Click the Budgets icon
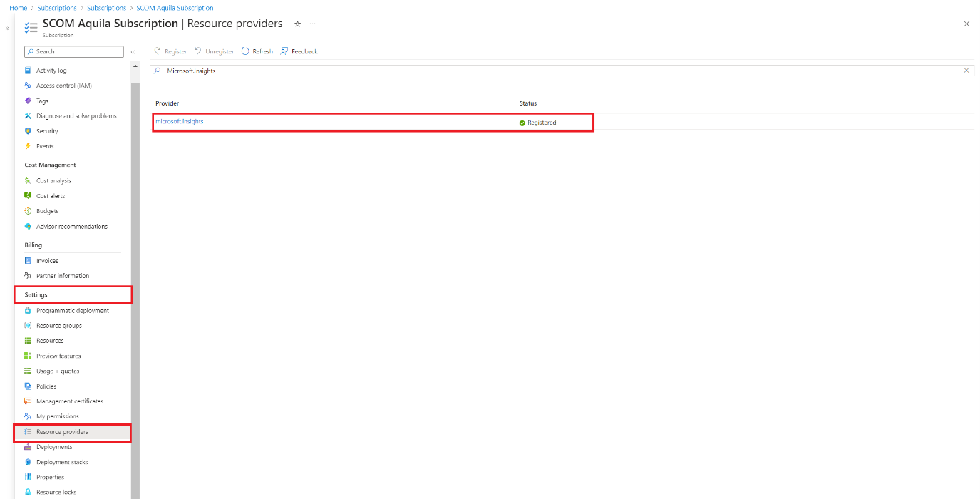Image resolution: width=980 pixels, height=499 pixels. [x=29, y=210]
